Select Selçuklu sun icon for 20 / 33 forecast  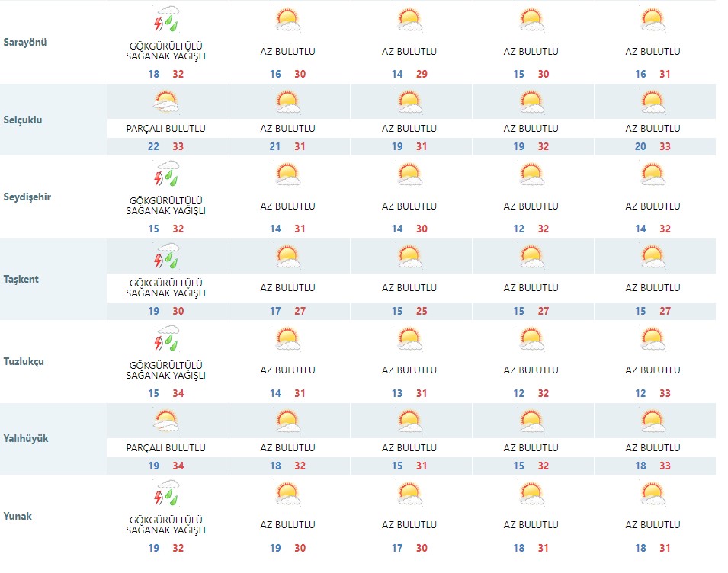[x=653, y=102]
